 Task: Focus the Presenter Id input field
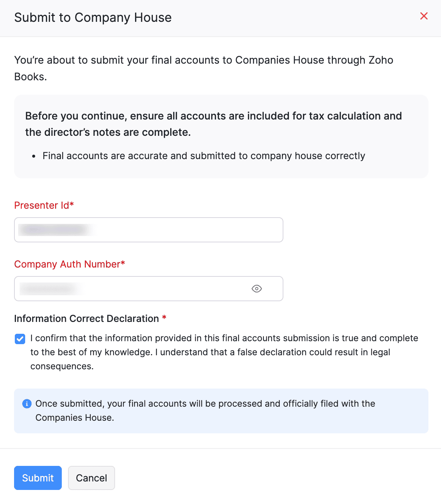(185, 230)
